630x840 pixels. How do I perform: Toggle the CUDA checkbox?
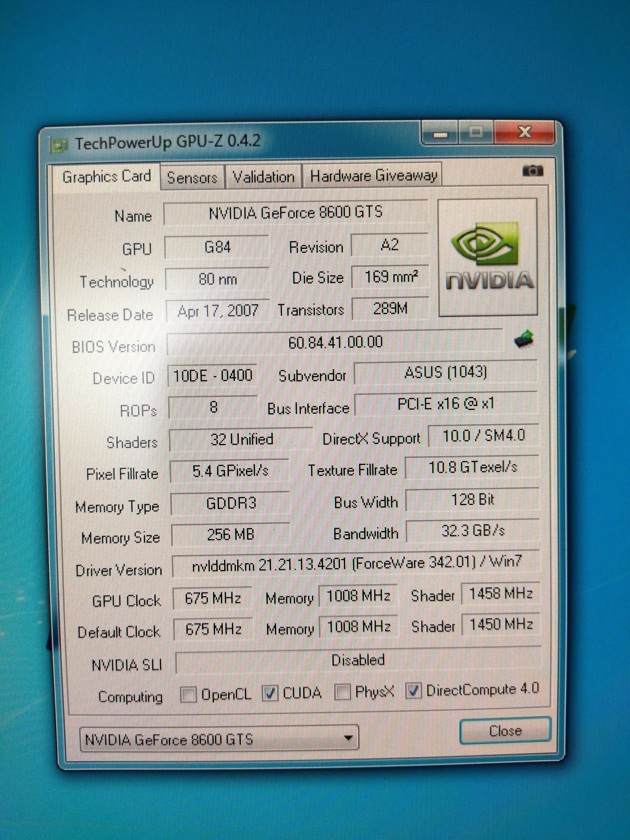click(x=270, y=693)
